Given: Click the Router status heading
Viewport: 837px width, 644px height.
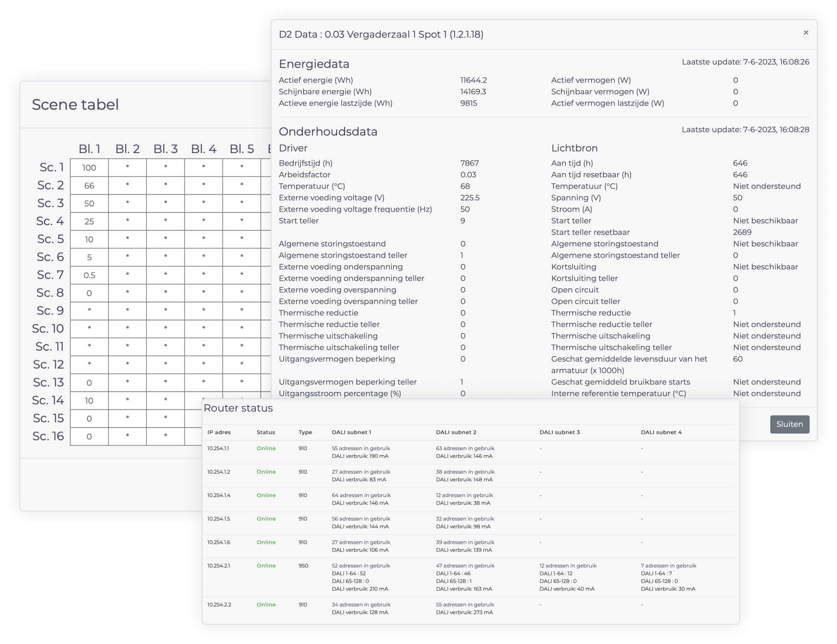Looking at the screenshot, I should tap(238, 408).
